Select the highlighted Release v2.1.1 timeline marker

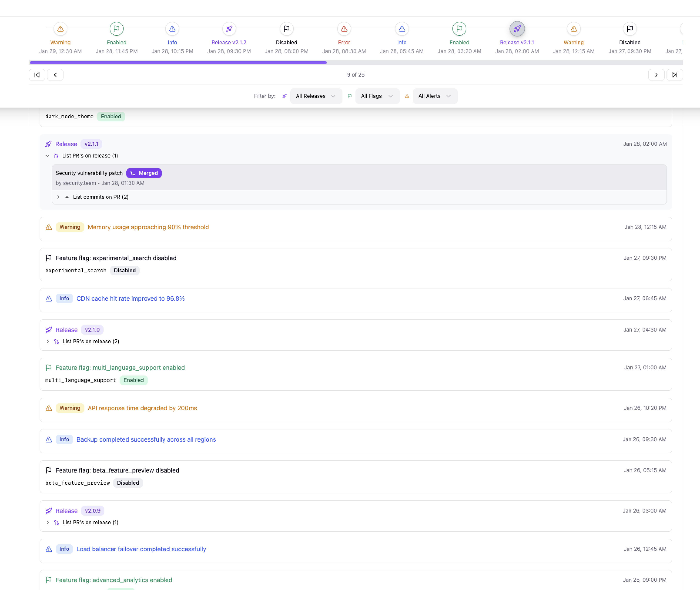coord(517,29)
